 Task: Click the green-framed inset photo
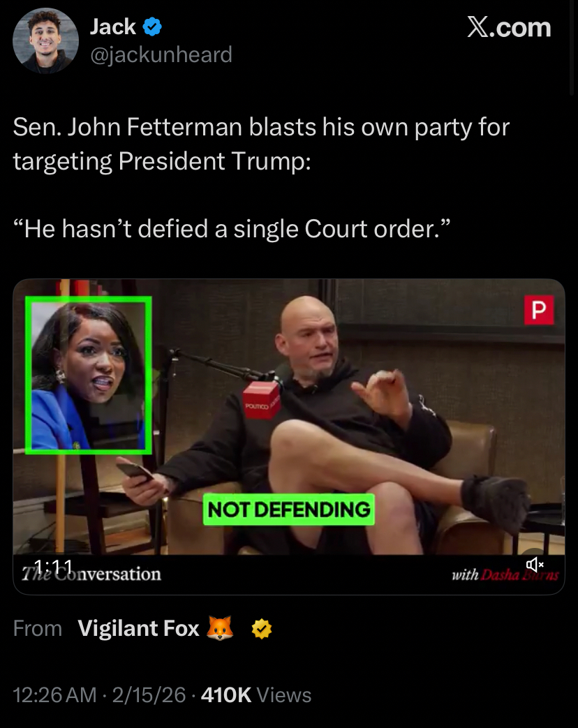[x=88, y=375]
